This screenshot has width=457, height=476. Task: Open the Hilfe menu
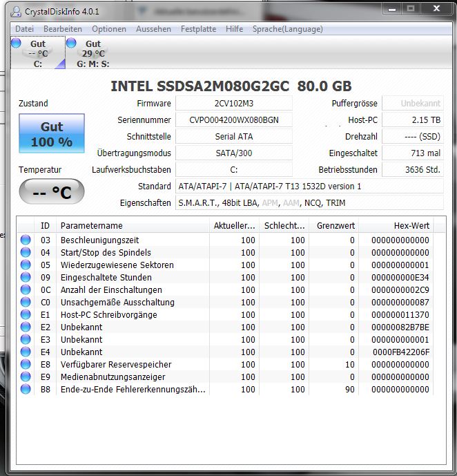tap(234, 29)
